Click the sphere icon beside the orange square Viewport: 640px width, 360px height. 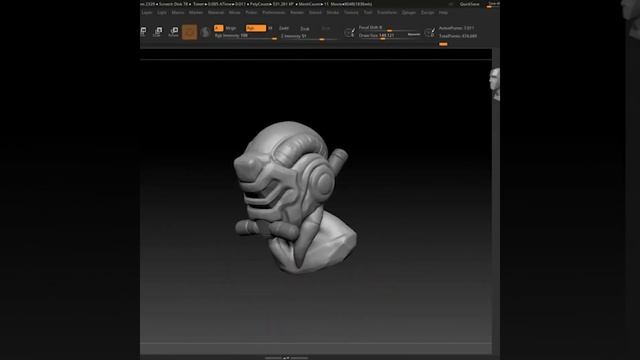[x=205, y=32]
